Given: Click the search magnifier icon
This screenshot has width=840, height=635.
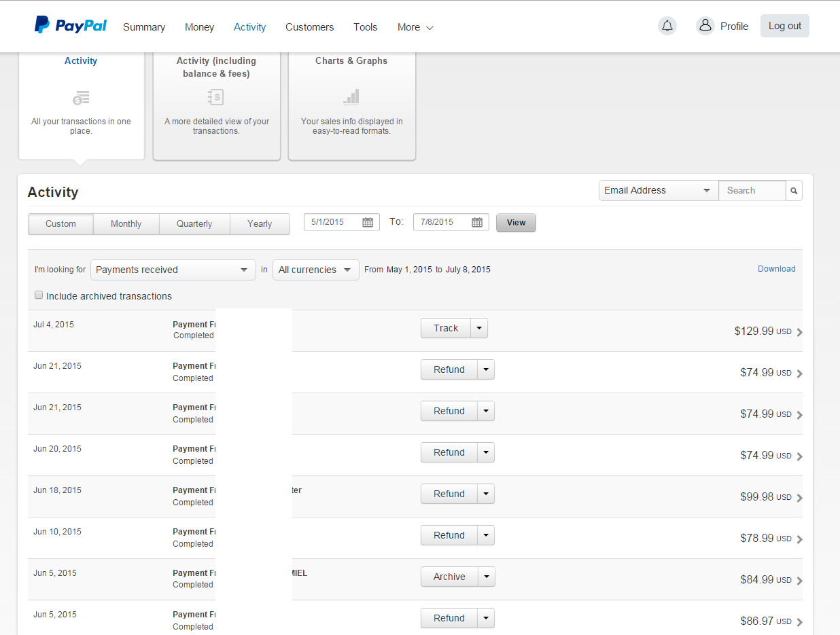Looking at the screenshot, I should pos(794,191).
